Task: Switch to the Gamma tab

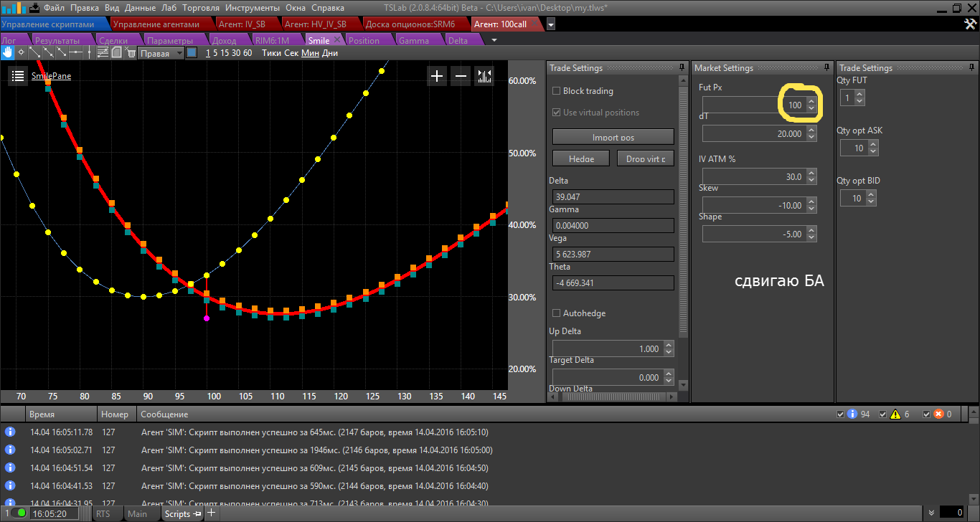Action: [x=413, y=41]
